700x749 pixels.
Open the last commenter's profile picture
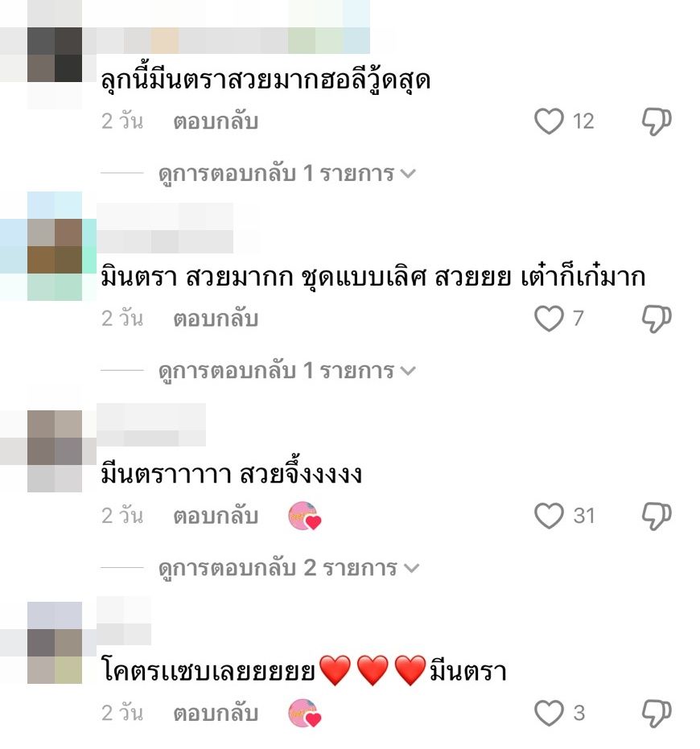tap(55, 643)
